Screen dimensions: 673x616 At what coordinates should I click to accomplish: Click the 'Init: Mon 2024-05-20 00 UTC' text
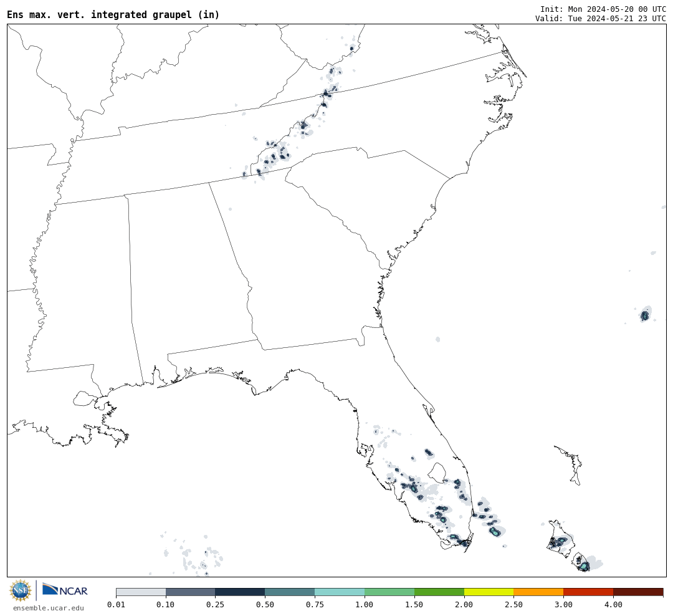tap(603, 9)
